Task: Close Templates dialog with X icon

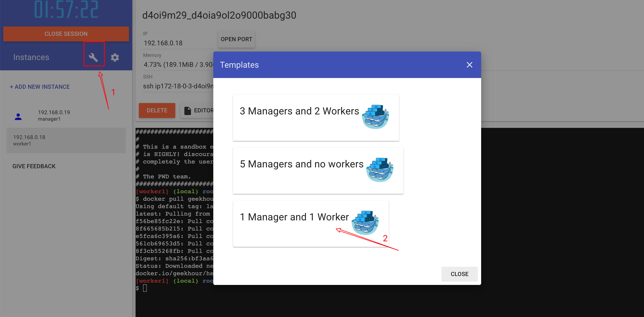Action: [469, 65]
